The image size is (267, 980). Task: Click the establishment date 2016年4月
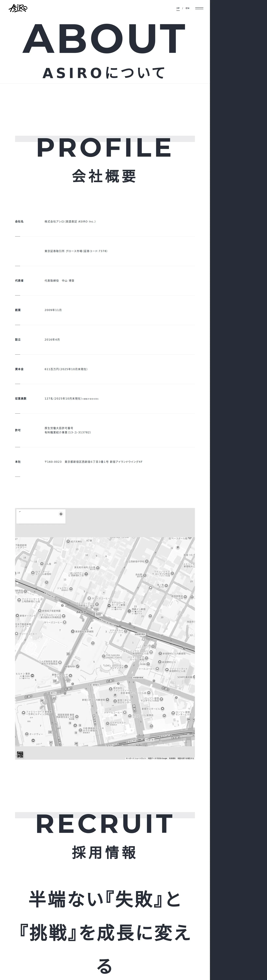tap(52, 340)
